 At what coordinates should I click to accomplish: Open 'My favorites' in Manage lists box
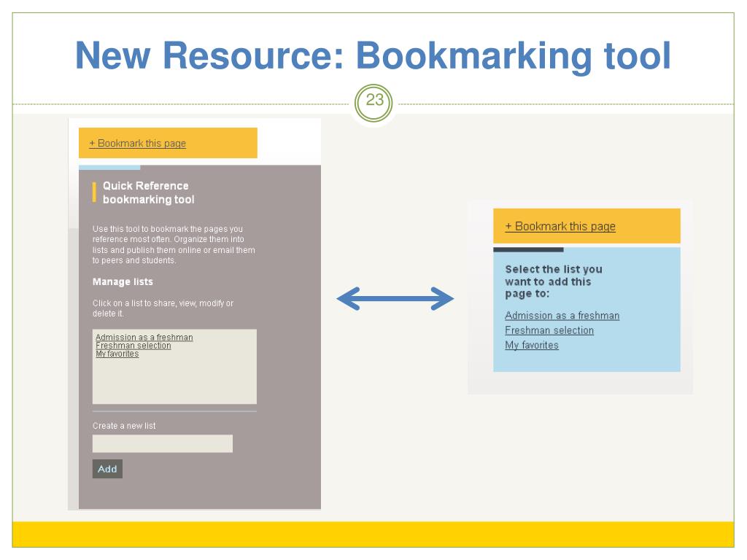[x=117, y=354]
